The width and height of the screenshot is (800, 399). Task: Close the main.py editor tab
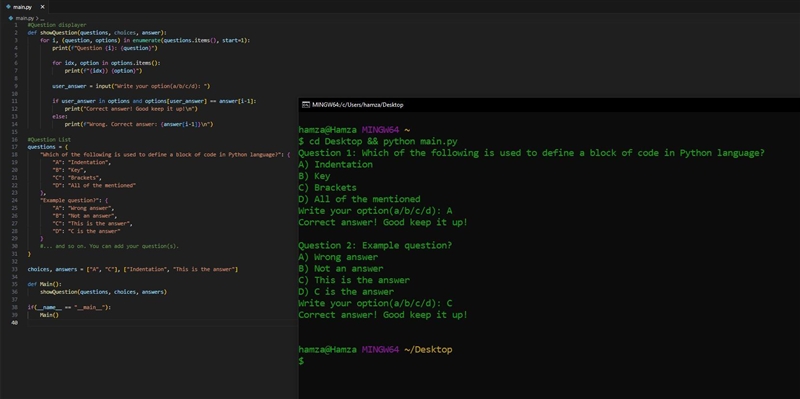click(42, 7)
